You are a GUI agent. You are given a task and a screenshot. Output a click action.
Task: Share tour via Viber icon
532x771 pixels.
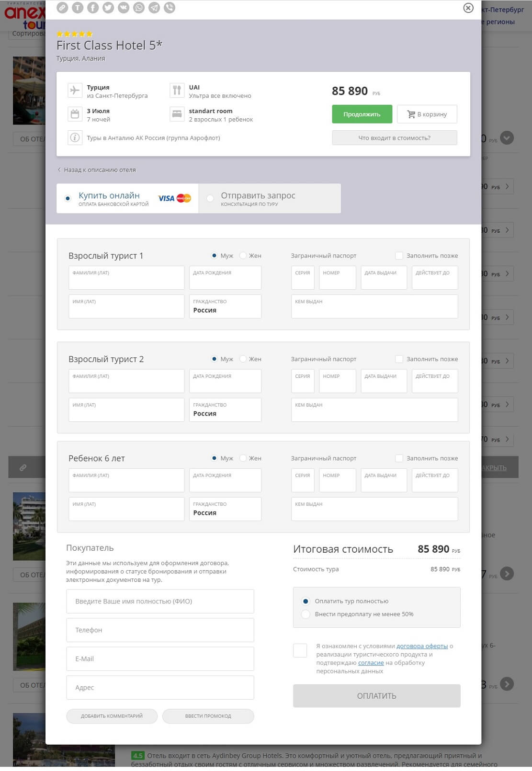[170, 8]
